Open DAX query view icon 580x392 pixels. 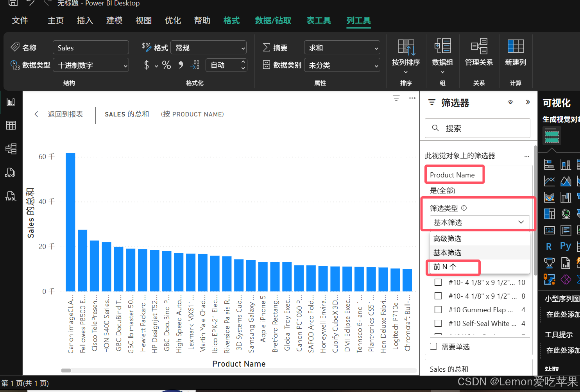click(x=11, y=172)
